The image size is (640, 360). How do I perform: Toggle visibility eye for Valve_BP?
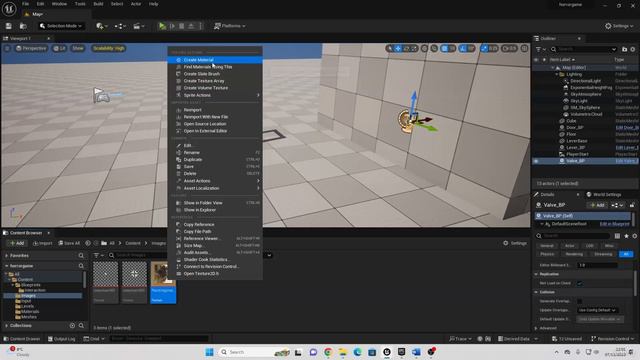[536, 161]
